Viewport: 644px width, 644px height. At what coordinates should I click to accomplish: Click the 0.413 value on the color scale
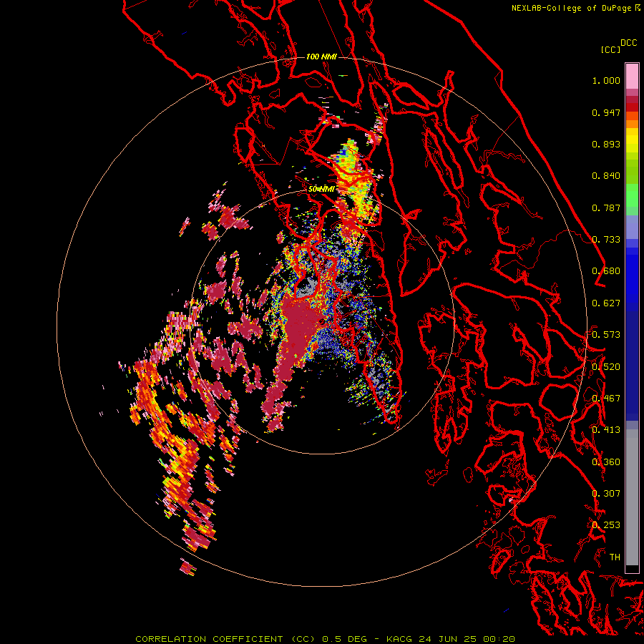[606, 430]
